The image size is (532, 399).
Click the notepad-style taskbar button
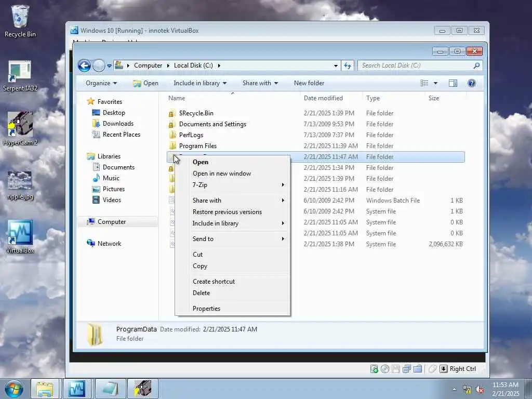110,389
